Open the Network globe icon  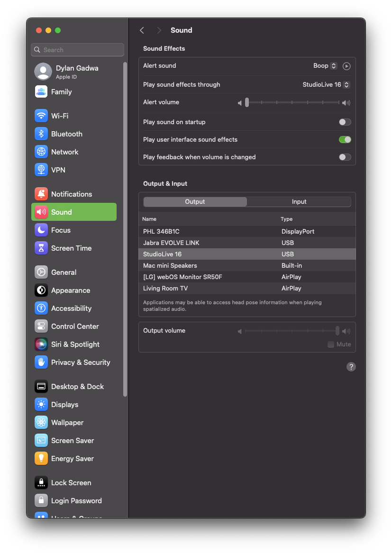point(41,152)
